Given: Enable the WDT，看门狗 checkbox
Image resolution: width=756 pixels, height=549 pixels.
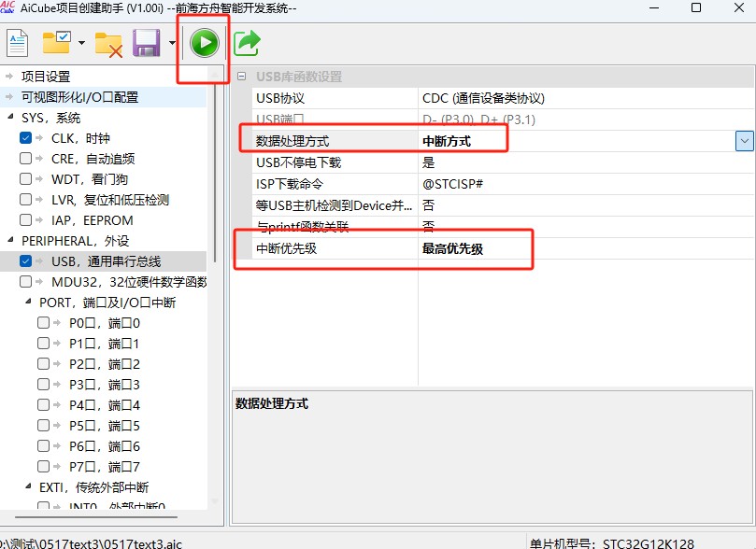Looking at the screenshot, I should (x=25, y=179).
